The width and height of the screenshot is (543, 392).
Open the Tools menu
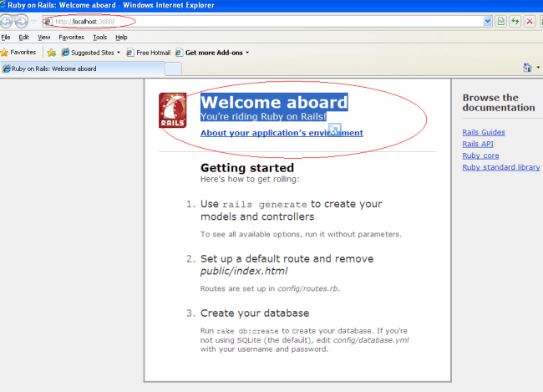[99, 37]
